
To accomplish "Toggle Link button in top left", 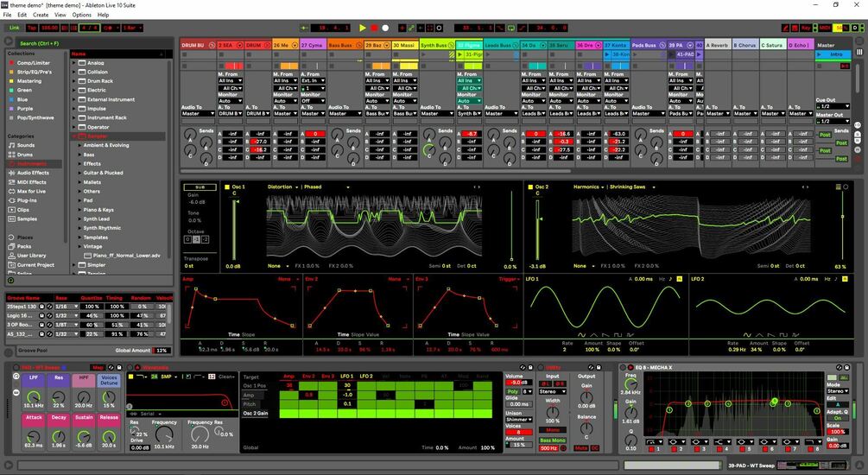I will 15,28.
